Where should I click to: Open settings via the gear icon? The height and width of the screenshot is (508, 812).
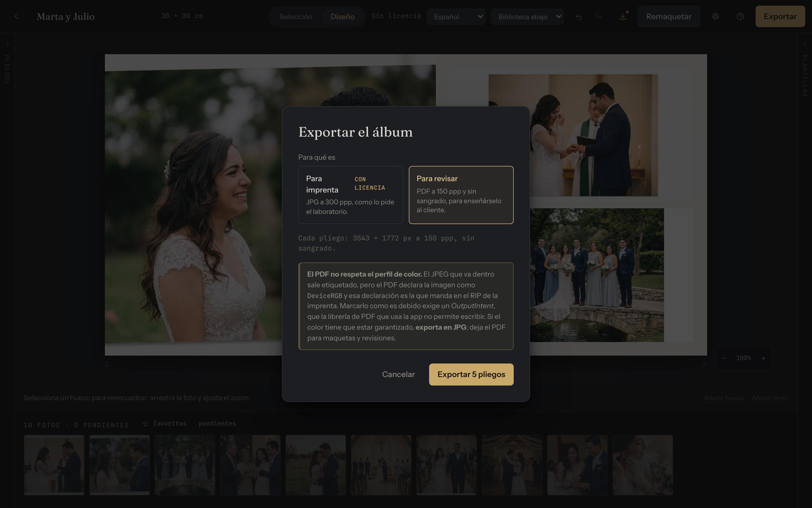715,16
